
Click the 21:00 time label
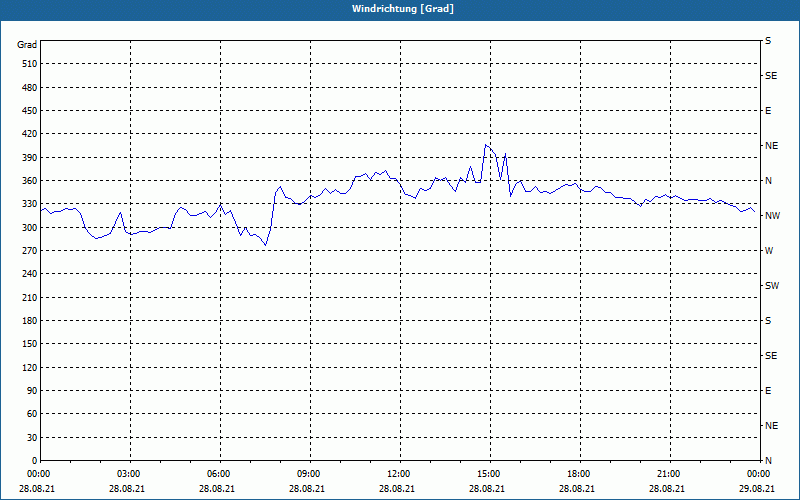[668, 474]
